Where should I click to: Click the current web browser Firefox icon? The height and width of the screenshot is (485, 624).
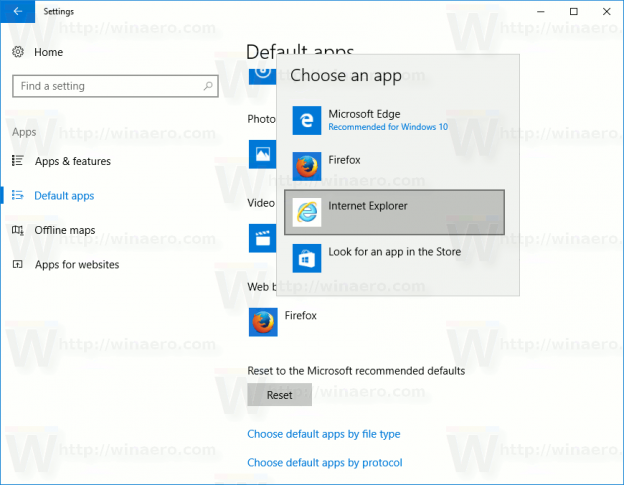point(262,321)
